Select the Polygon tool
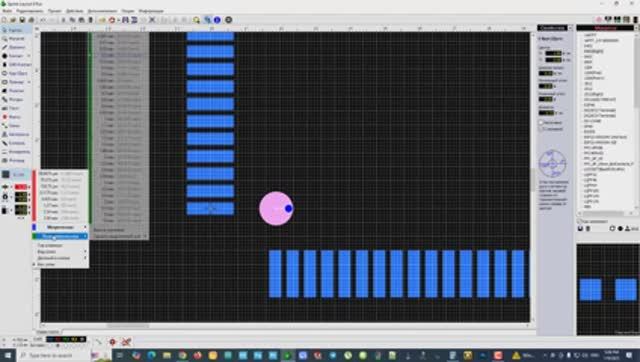This screenshot has height=362, width=640. click(16, 91)
